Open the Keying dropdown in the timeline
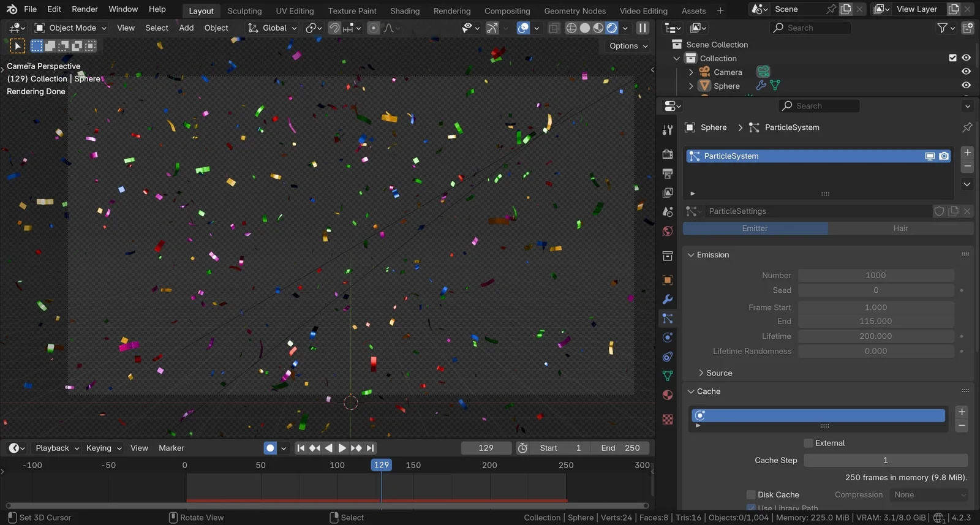Screen dimensions: 980x525 click(104, 448)
